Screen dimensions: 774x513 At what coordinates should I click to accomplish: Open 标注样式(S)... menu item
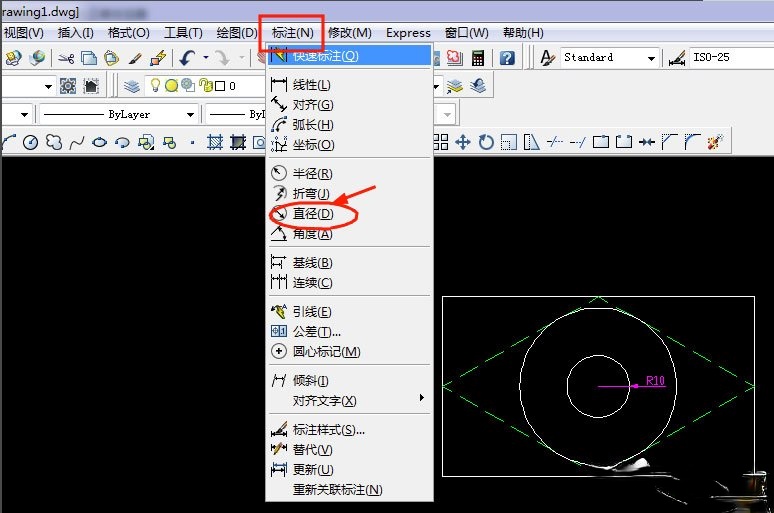[x=349, y=430]
